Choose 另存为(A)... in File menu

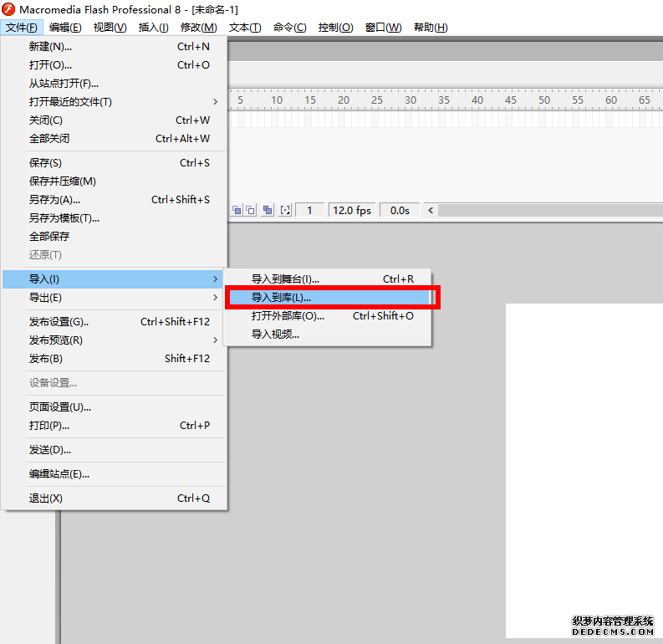54,200
